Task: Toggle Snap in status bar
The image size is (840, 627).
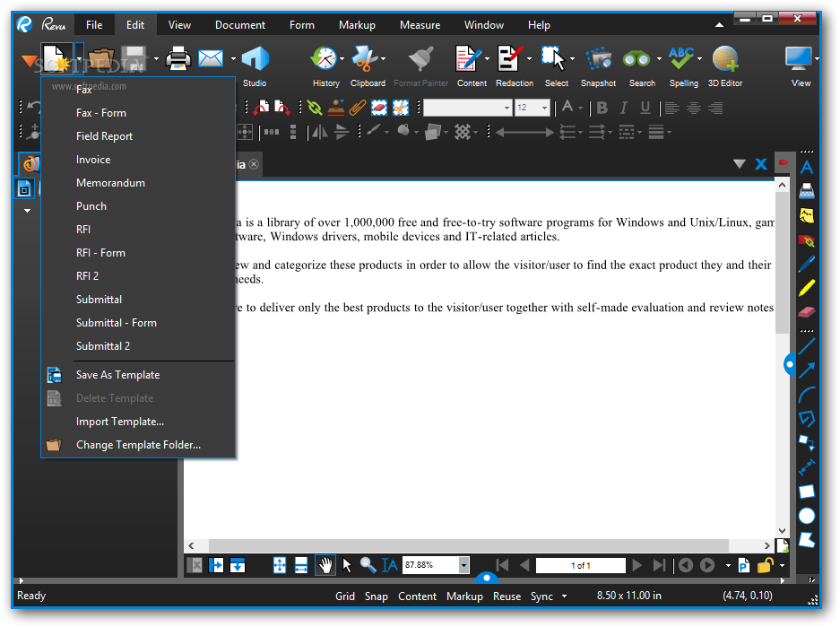Action: point(376,596)
